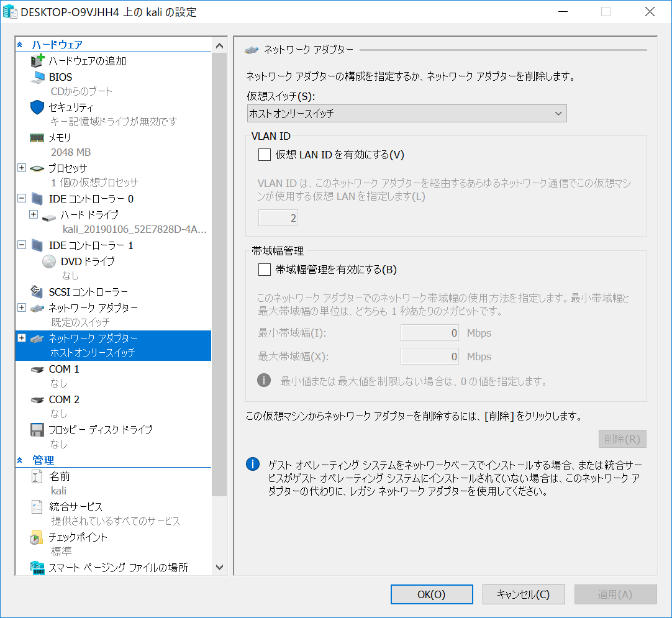Expand the Hard Drive tree node
Screen dimensions: 672x618
click(34, 214)
